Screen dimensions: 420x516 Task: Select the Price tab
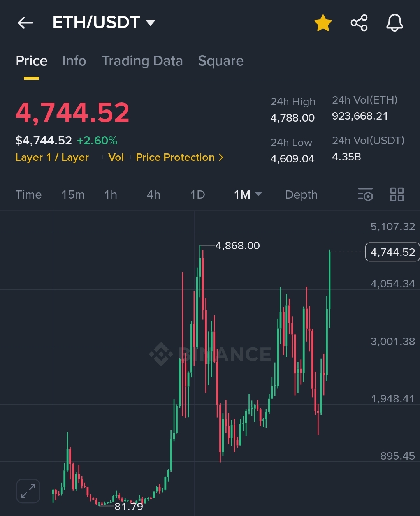pos(32,61)
